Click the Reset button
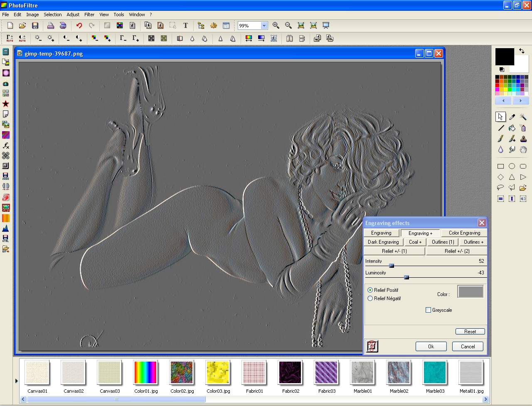Viewport: 532px width, 406px height. (470, 331)
